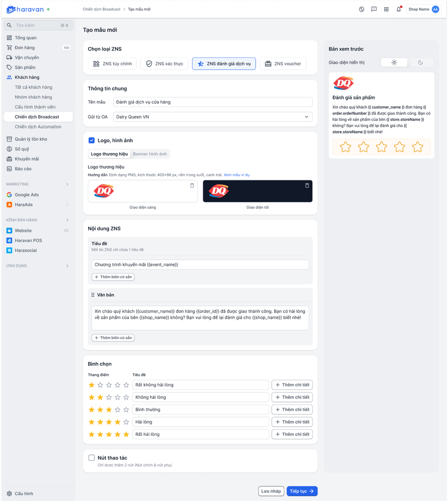Open the Gửi từ OA dropdown
Viewport: 448px width, 501px height.
pos(212,117)
